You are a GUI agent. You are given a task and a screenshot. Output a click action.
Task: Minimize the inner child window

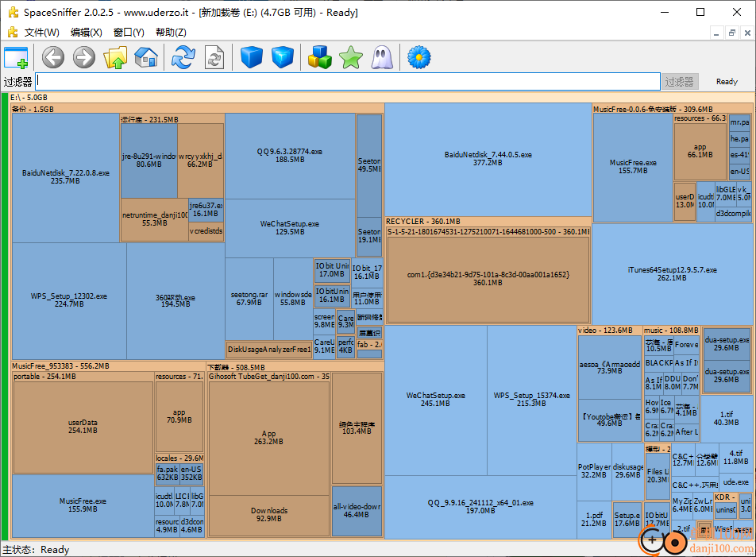click(716, 33)
